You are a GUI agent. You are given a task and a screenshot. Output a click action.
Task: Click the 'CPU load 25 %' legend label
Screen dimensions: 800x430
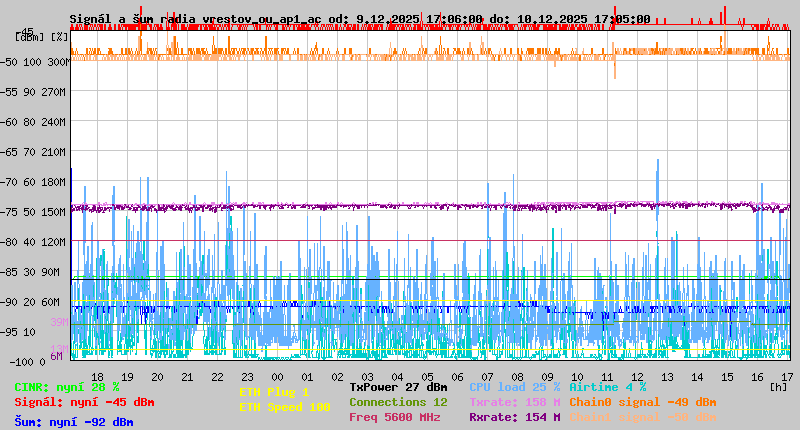[515, 387]
